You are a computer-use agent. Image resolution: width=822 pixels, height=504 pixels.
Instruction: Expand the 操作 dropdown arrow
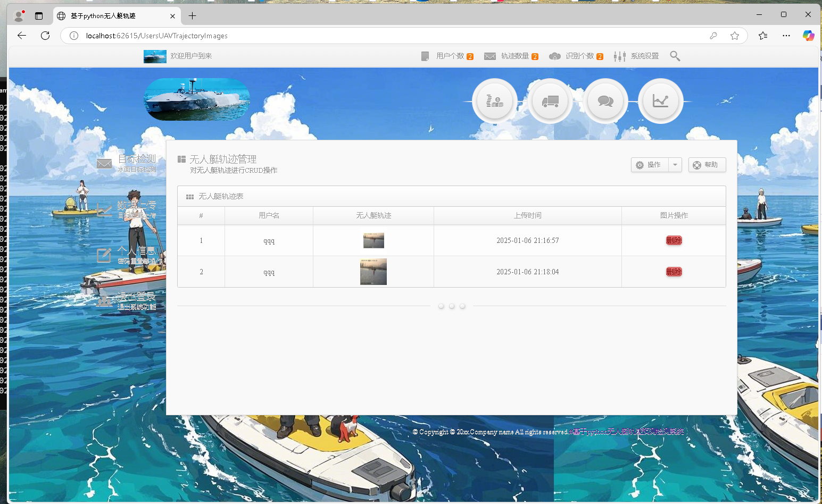(675, 165)
